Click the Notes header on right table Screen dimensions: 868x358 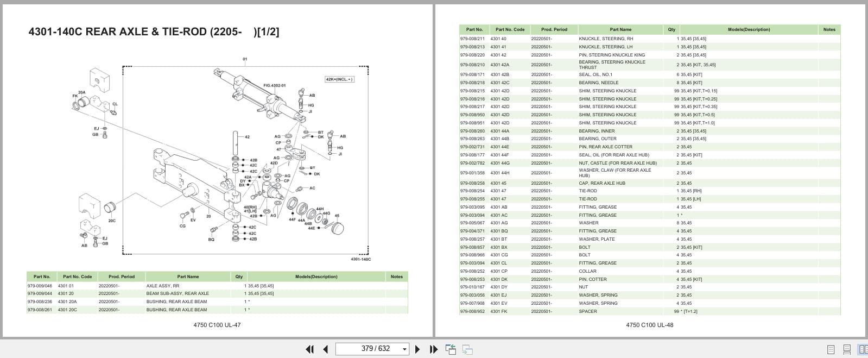tap(829, 29)
